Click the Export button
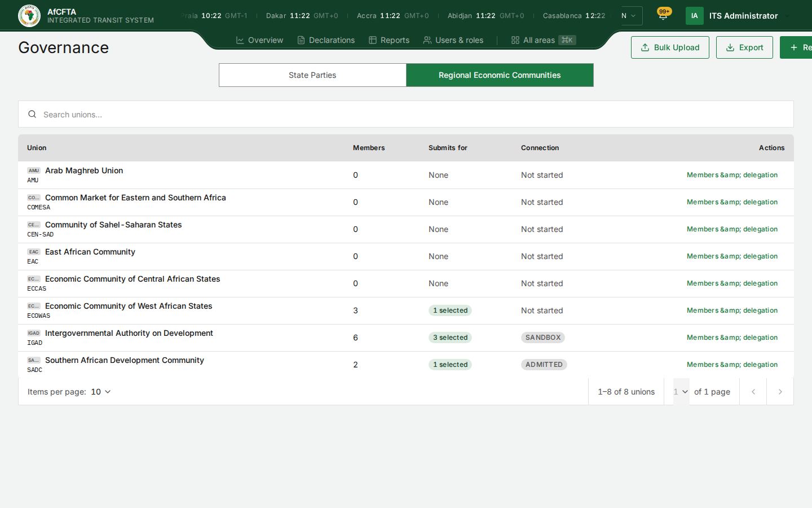812x508 pixels. coord(744,47)
